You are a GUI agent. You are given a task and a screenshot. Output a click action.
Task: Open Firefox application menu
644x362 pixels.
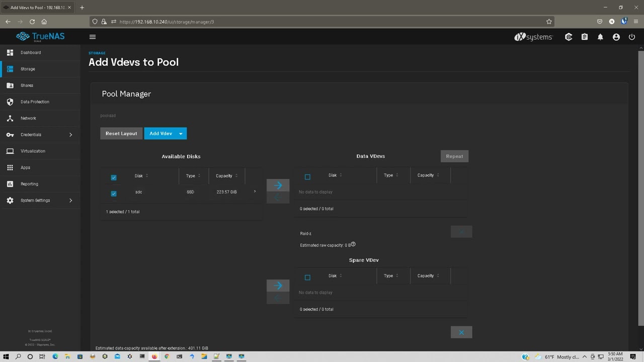[636, 22]
